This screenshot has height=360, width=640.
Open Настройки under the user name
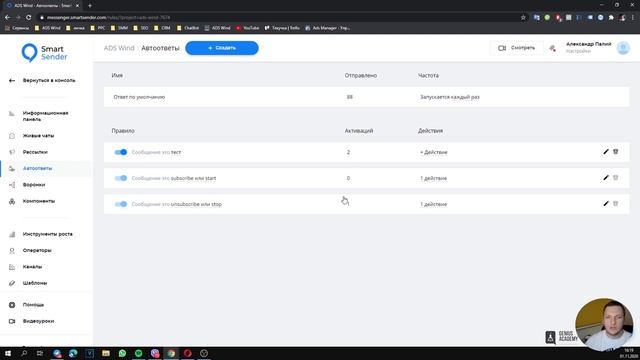[x=578, y=51]
